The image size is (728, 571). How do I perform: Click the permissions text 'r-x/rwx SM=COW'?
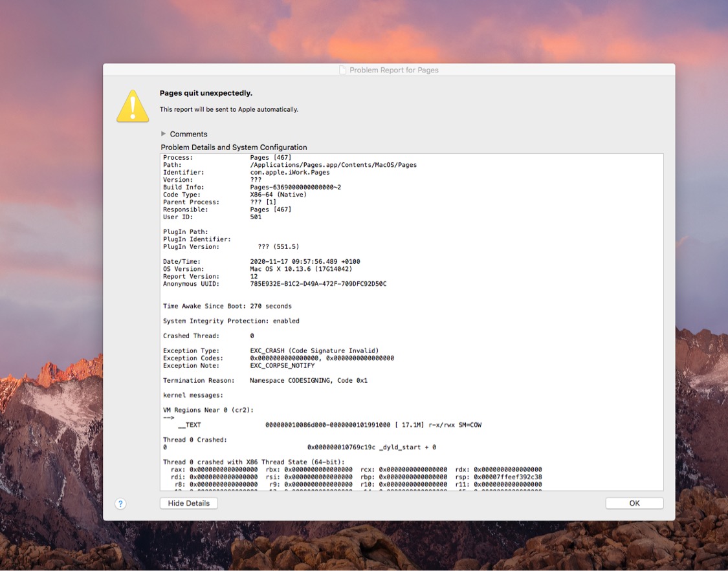[x=455, y=425]
